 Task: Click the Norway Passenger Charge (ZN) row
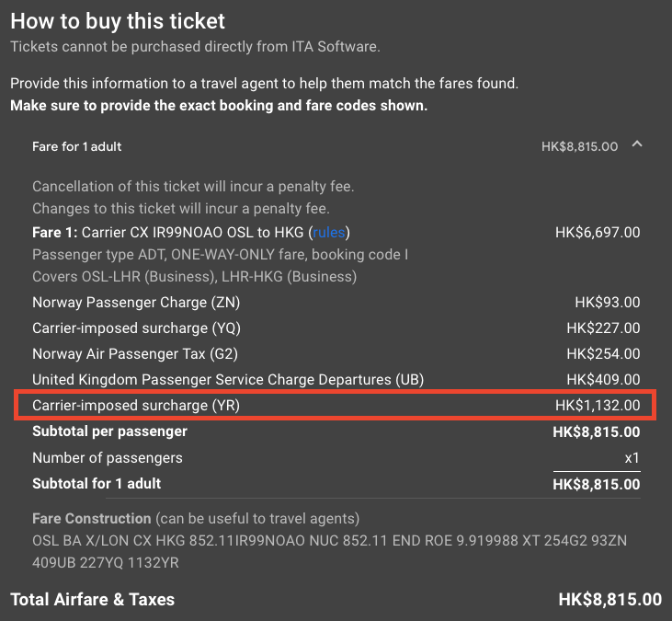136,303
